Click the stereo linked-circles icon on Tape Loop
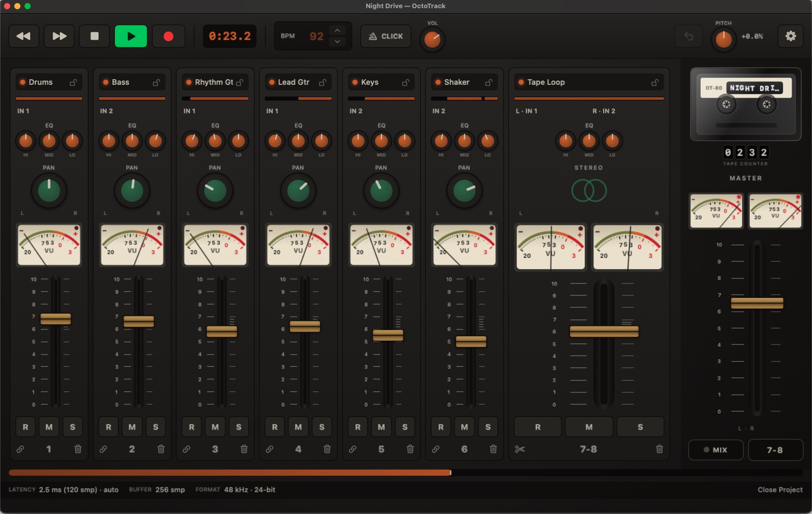The width and height of the screenshot is (812, 514). tap(589, 191)
